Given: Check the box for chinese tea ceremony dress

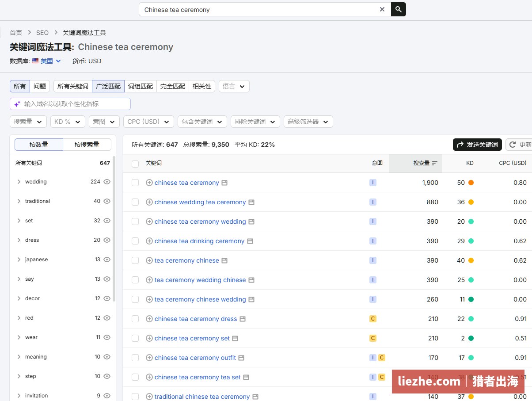Looking at the screenshot, I should [x=135, y=319].
